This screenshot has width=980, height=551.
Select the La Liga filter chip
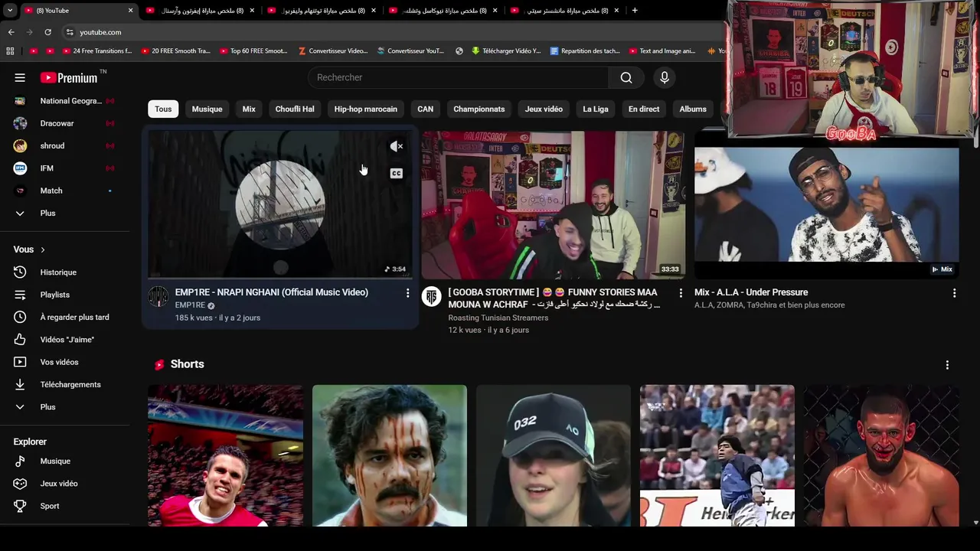pyautogui.click(x=595, y=109)
